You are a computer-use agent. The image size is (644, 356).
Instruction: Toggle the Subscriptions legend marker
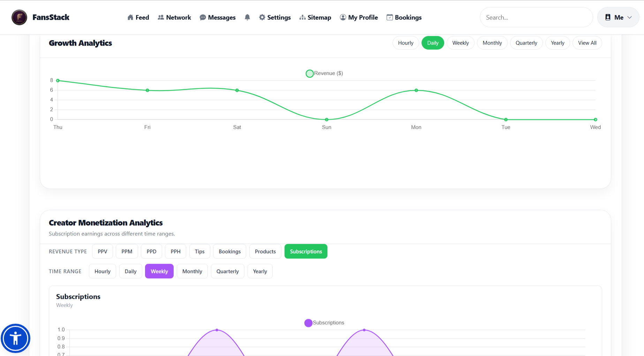point(308,323)
